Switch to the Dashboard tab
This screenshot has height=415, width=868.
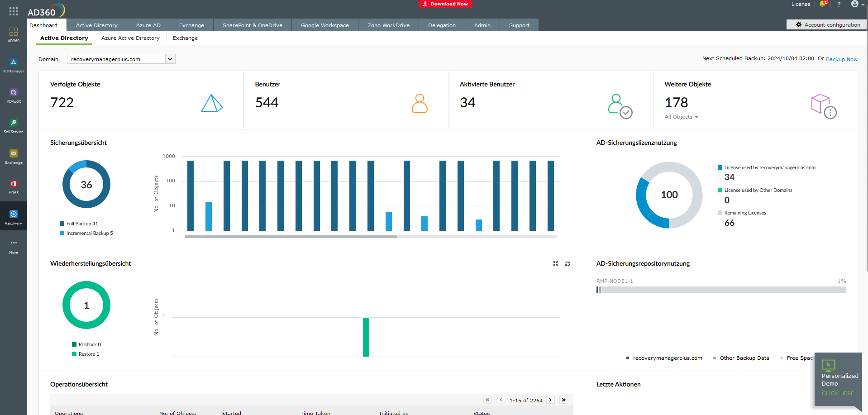(x=47, y=25)
